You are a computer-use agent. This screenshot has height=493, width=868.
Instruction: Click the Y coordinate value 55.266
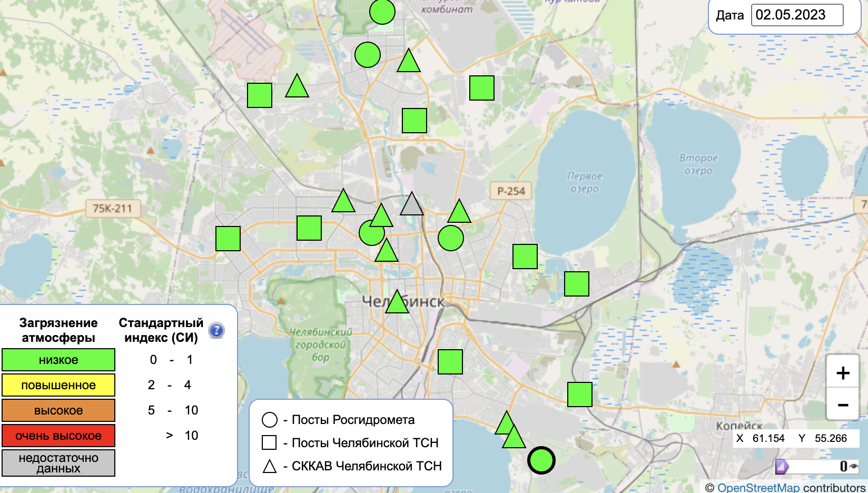(x=831, y=438)
